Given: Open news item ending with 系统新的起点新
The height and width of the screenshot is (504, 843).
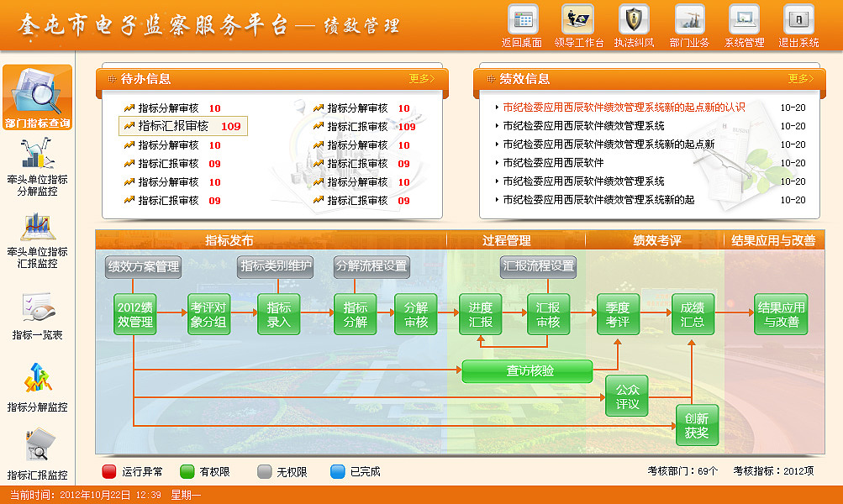Looking at the screenshot, I should pyautogui.click(x=609, y=144).
